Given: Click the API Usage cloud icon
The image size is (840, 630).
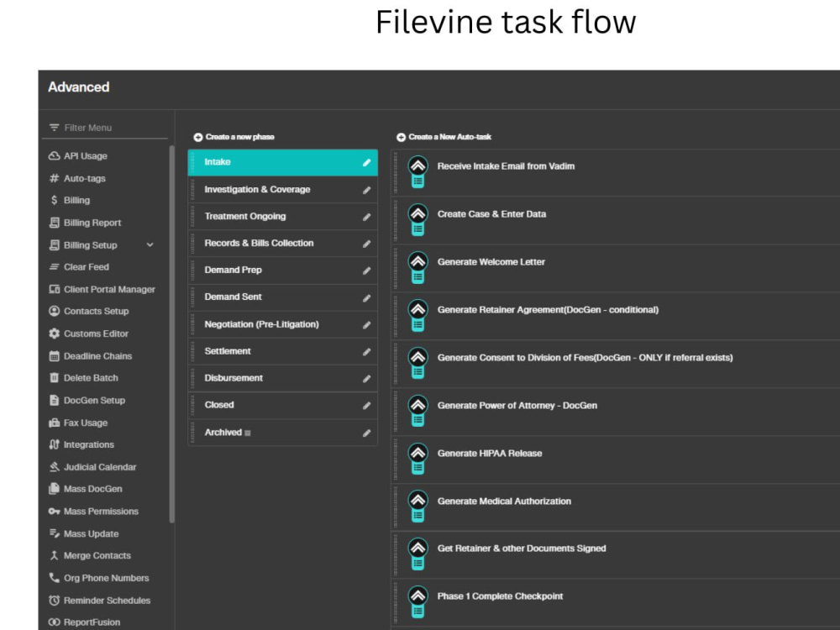Looking at the screenshot, I should click(x=54, y=156).
